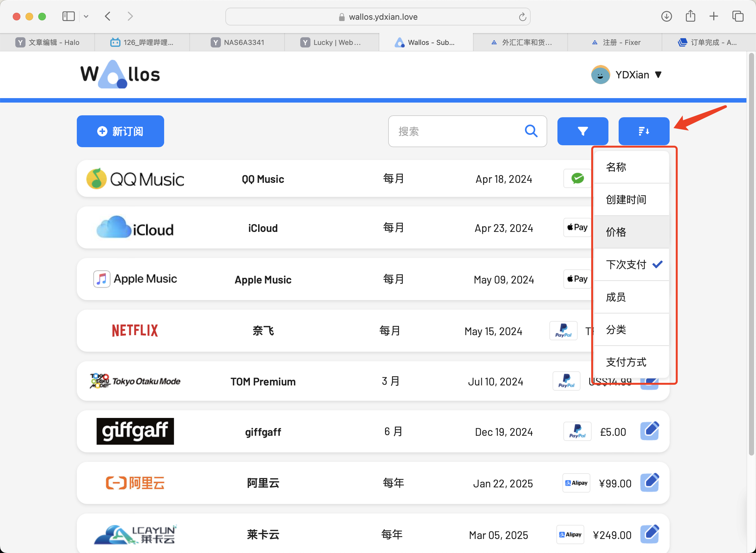Click Safari's downloads icon
Screen dimensions: 756x553
pyautogui.click(x=666, y=16)
